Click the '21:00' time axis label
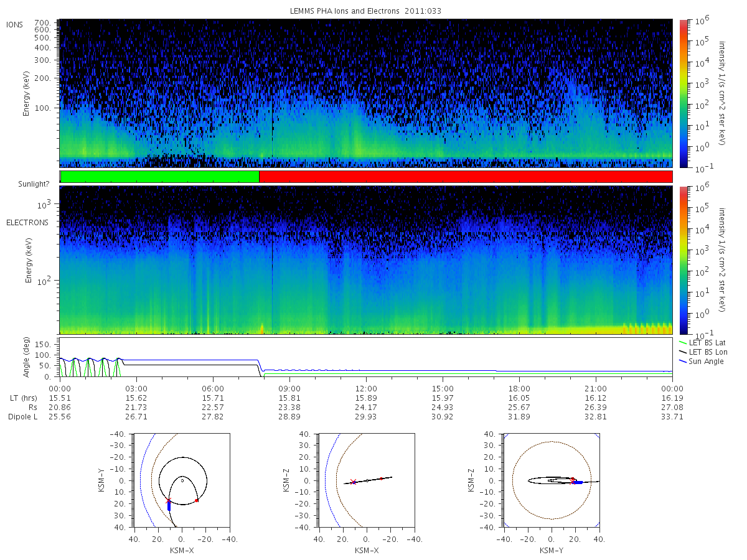747x560 pixels. pyautogui.click(x=596, y=388)
